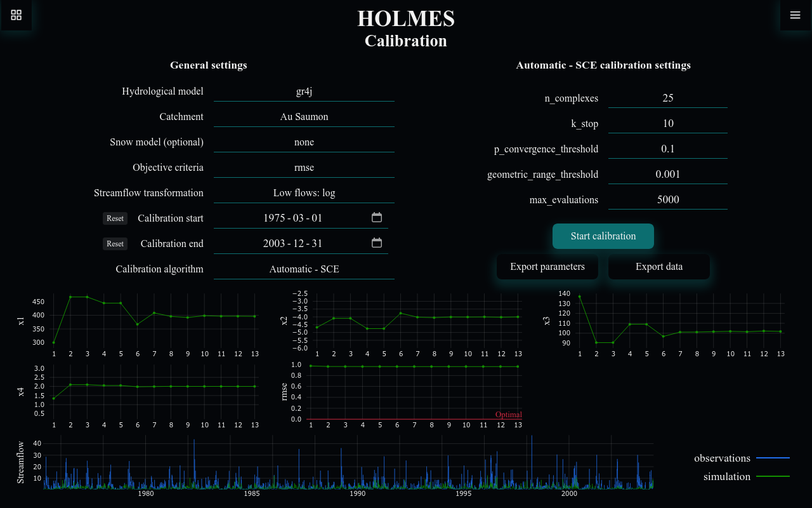Open the Streamflow transformation dropdown
This screenshot has width=812, height=508.
pyautogui.click(x=304, y=192)
